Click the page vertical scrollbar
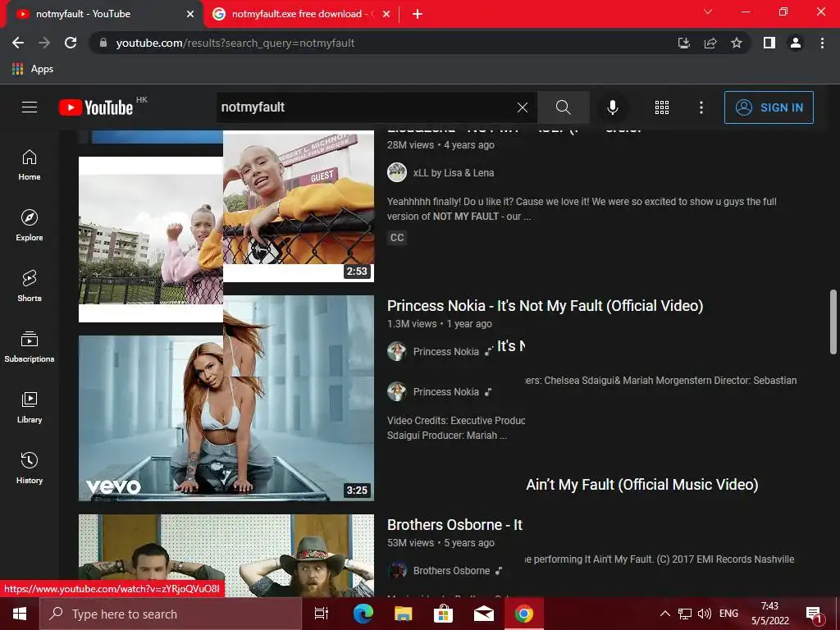840x630 pixels. [833, 322]
